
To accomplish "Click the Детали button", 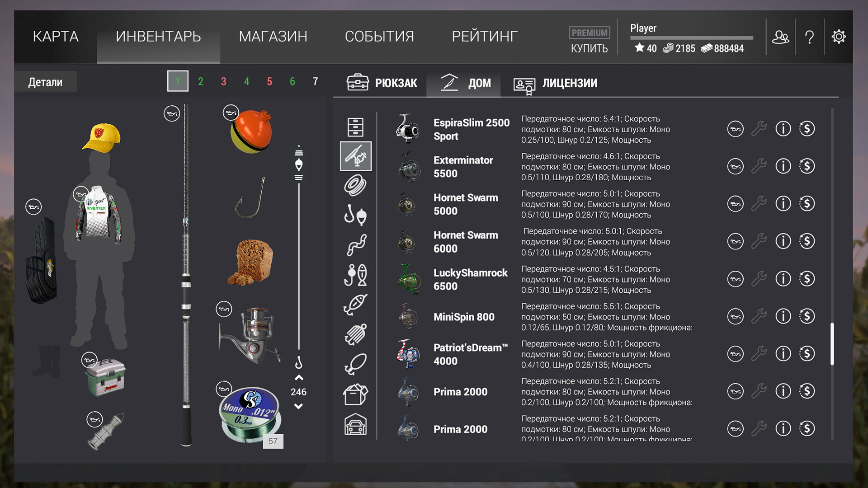I will coord(45,82).
